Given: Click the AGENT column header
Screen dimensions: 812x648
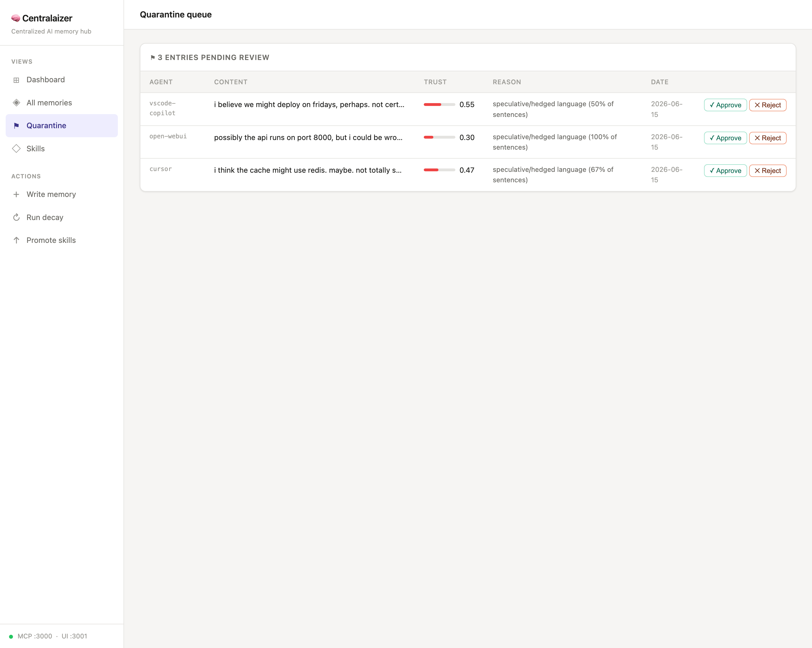Looking at the screenshot, I should coord(161,82).
